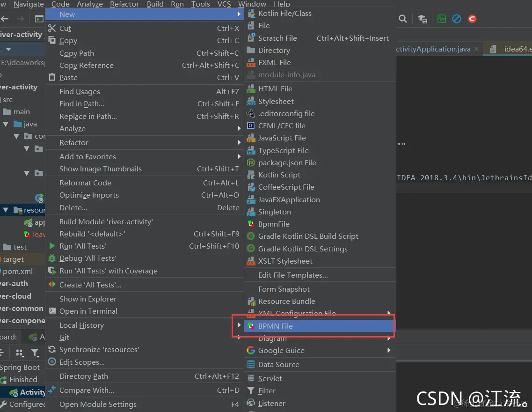Expand the Google Guice submenu arrow
The width and height of the screenshot is (532, 412).
389,350
